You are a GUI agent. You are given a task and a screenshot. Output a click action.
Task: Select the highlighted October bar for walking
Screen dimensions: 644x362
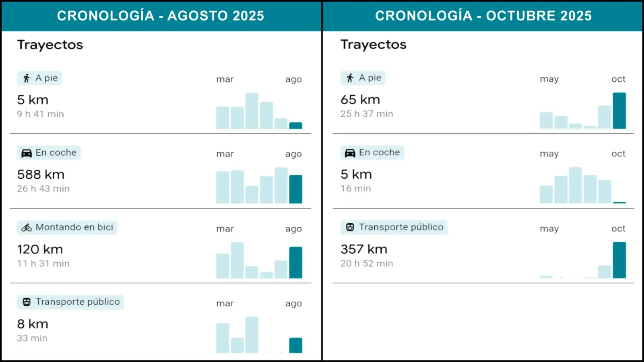[x=619, y=111]
